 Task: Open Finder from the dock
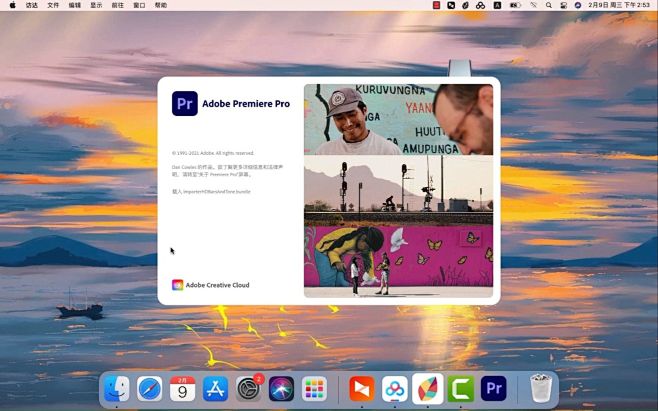(x=117, y=389)
